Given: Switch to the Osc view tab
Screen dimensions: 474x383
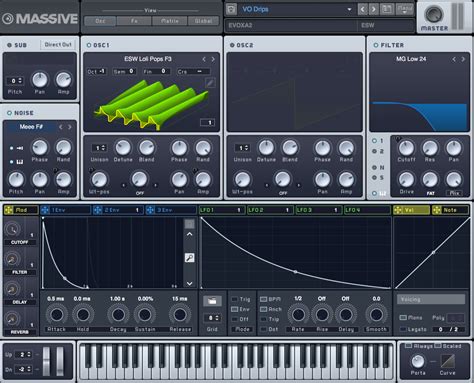Looking at the screenshot, I should tap(100, 21).
